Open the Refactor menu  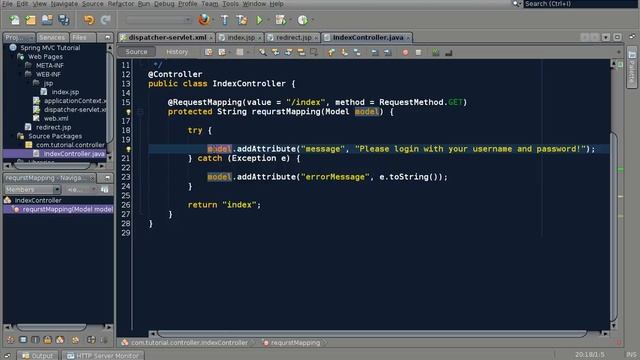120,4
